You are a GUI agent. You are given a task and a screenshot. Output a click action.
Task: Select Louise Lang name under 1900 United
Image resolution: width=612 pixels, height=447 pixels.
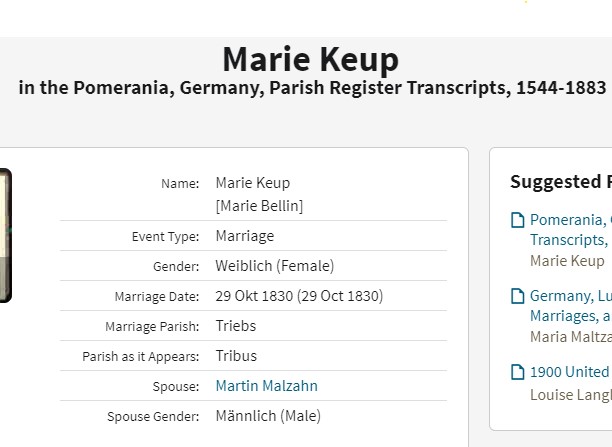click(571, 395)
